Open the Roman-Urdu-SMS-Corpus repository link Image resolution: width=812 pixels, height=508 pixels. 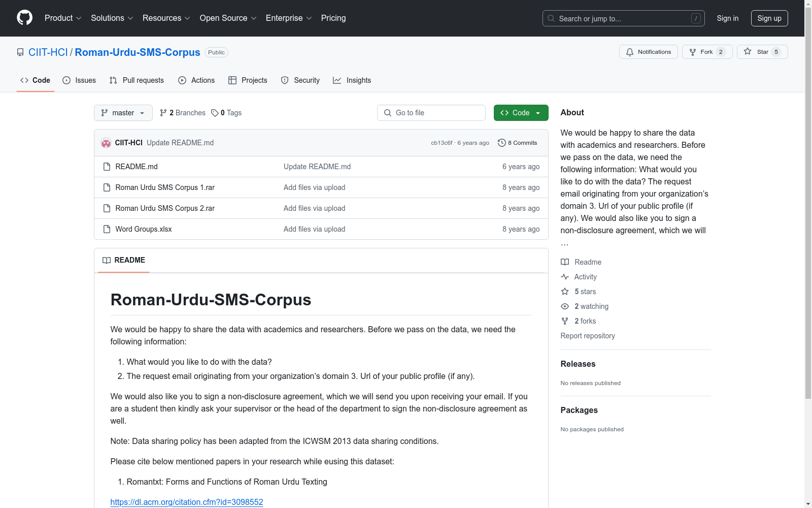point(138,52)
